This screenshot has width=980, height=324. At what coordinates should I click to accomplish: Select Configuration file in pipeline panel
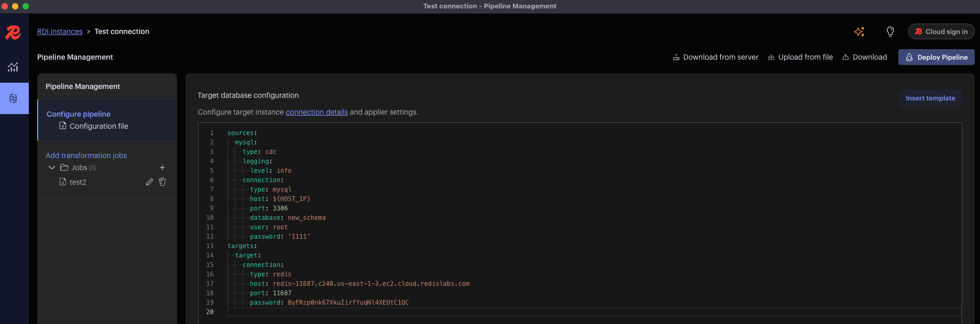pyautogui.click(x=98, y=126)
